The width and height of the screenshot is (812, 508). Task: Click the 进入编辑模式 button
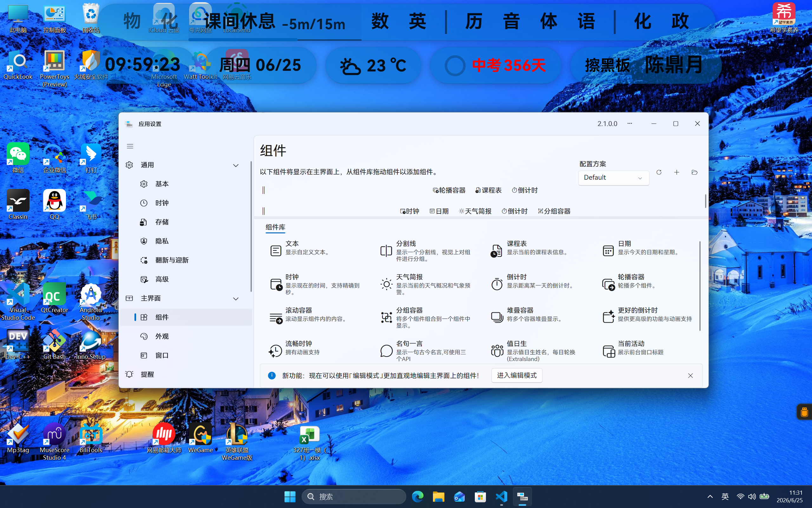[x=517, y=375]
